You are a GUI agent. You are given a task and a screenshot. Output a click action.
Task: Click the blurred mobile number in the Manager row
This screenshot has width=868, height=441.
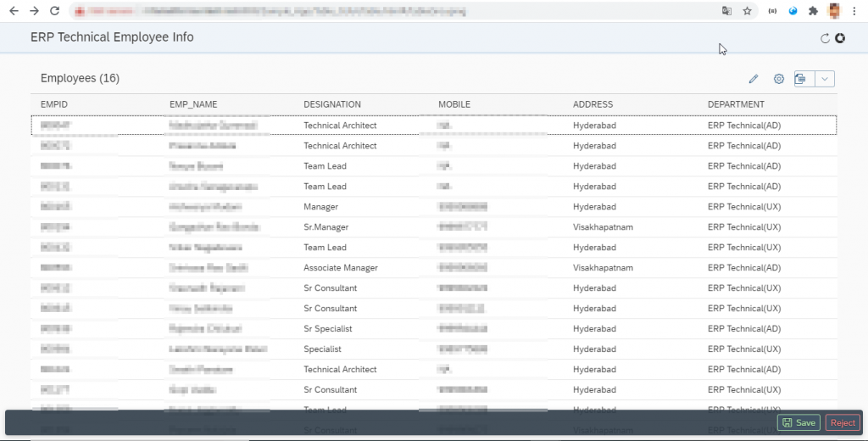click(x=463, y=207)
